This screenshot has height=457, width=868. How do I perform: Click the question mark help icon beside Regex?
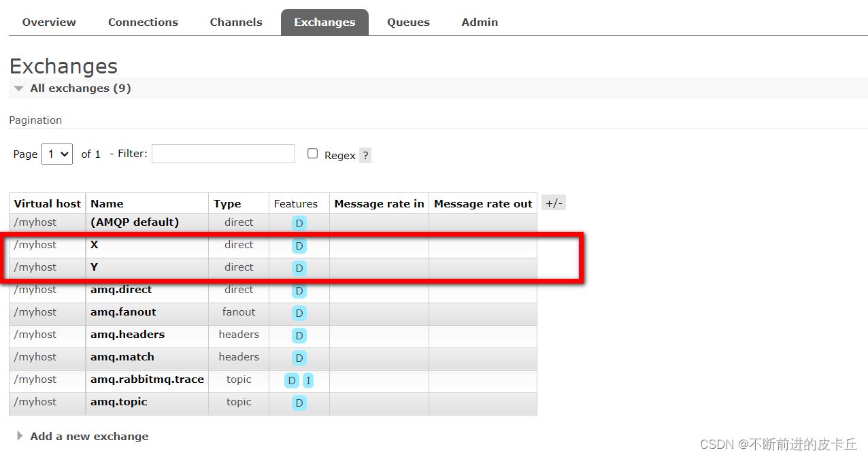365,155
